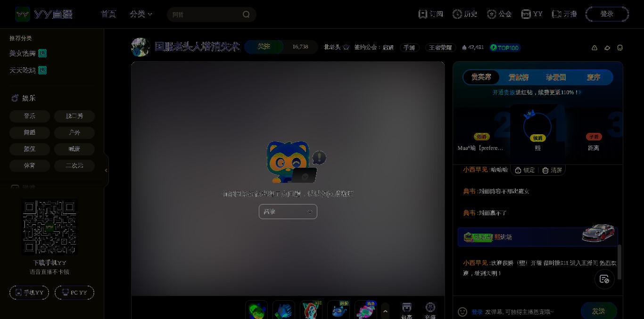This screenshot has width=644, height=319.
Task: Collapse the left sidebar arrow
Action: pyautogui.click(x=106, y=171)
